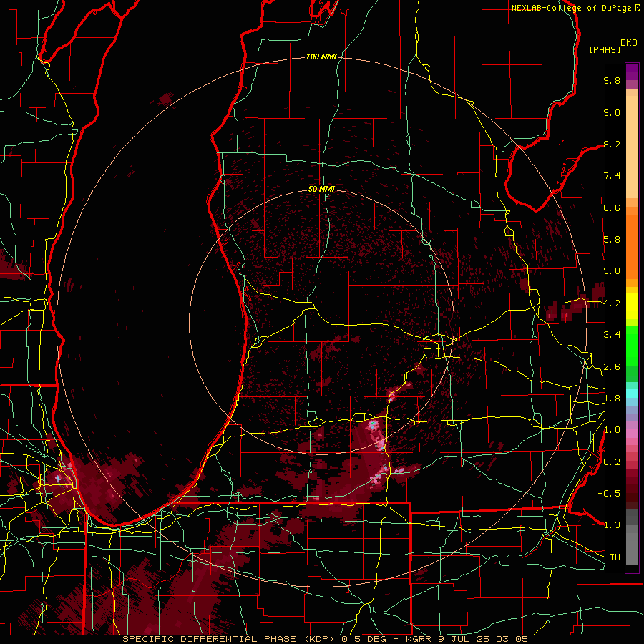Click the 4.2 scale value
This screenshot has width=644, height=644.
click(612, 303)
